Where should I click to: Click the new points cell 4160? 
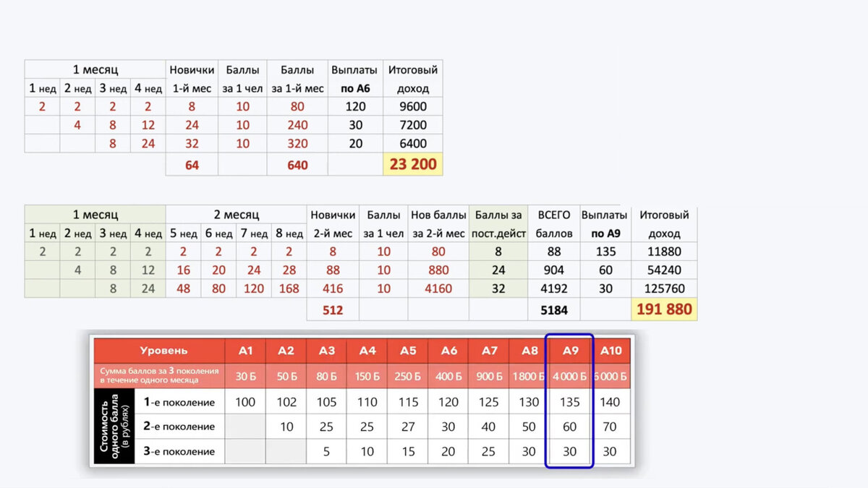(438, 288)
